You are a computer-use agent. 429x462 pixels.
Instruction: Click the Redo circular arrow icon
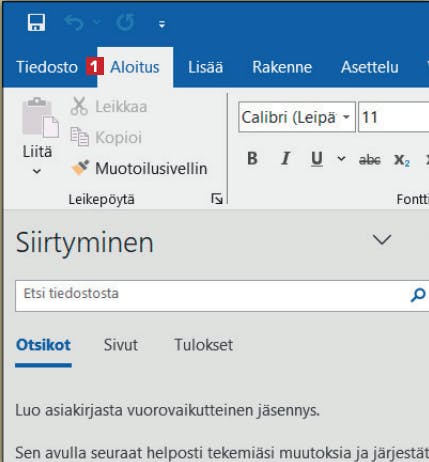pos(125,23)
